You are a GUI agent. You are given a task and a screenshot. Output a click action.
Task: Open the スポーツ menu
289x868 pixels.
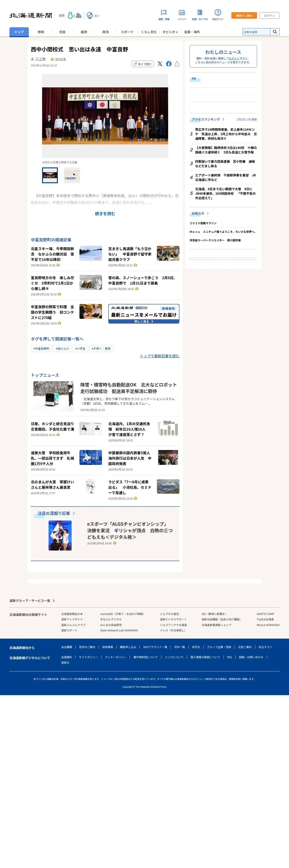point(127,32)
